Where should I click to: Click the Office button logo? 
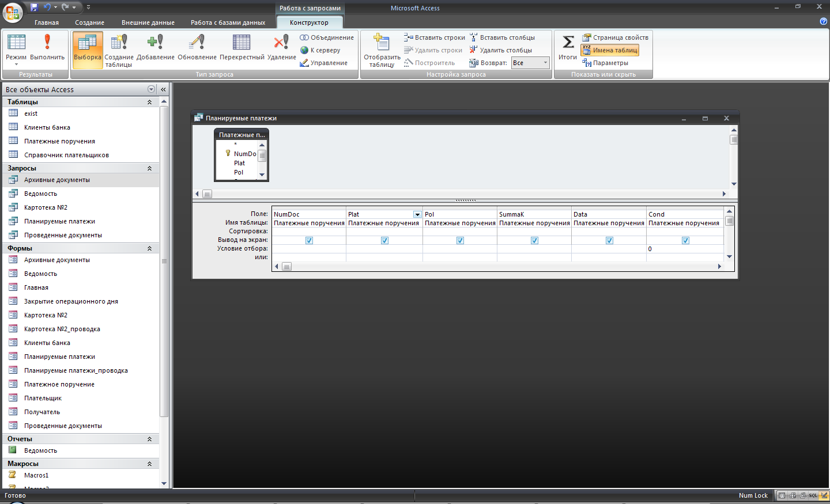coord(12,12)
